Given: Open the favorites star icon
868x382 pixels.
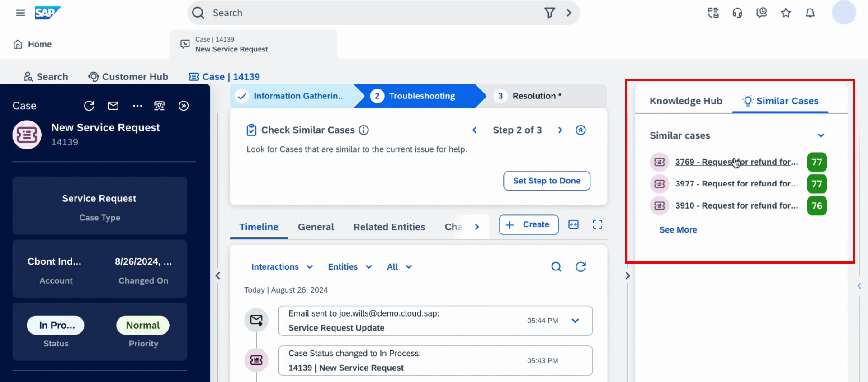Looking at the screenshot, I should [x=786, y=13].
